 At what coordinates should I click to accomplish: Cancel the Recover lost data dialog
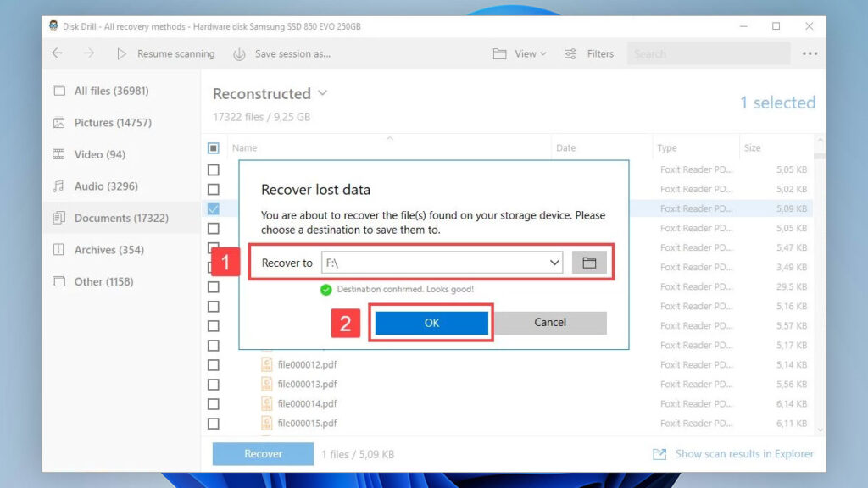[x=549, y=323]
